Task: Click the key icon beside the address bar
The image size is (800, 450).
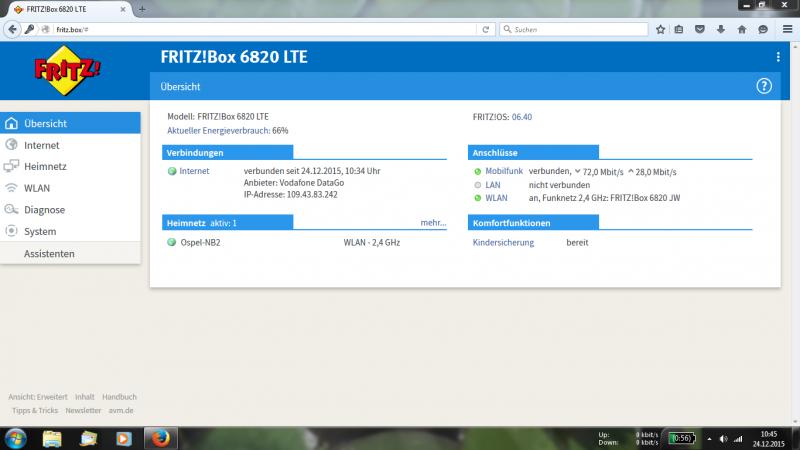Action: click(30, 30)
